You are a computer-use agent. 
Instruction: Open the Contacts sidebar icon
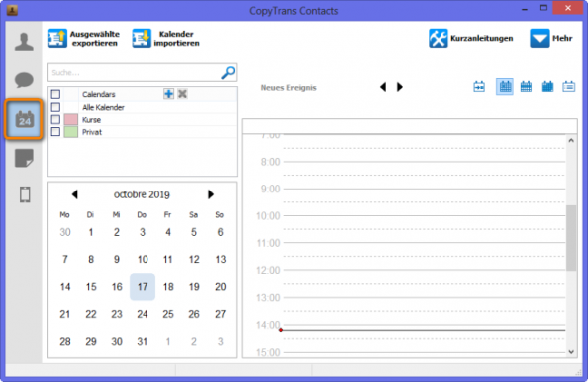(24, 42)
